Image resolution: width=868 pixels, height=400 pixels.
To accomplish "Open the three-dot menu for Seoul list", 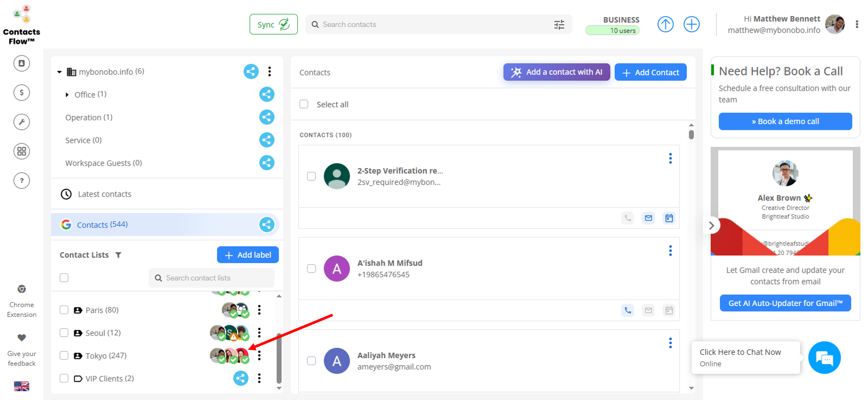I will point(259,333).
